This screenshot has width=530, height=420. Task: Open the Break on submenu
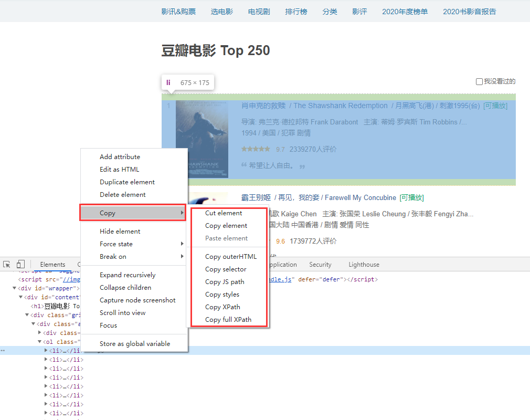click(x=133, y=256)
